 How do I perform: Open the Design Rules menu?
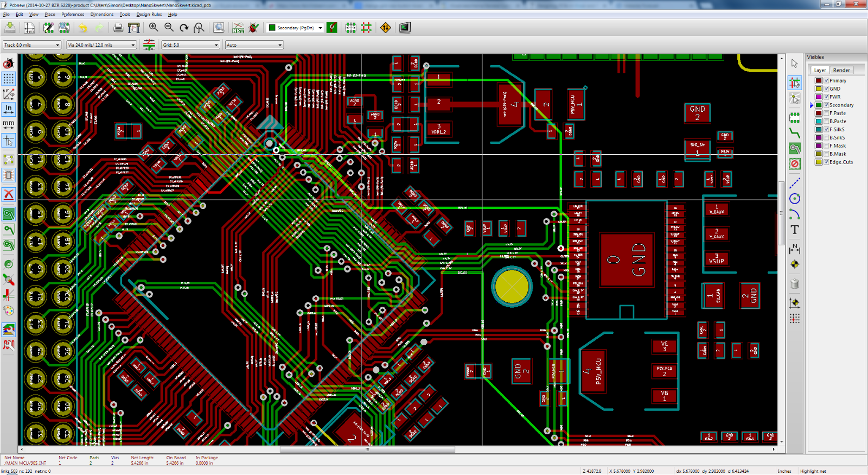tap(149, 14)
